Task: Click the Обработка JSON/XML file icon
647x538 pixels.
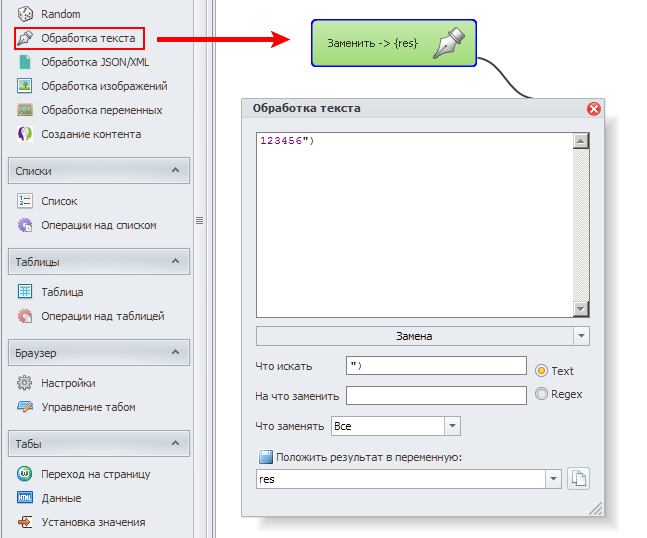Action: click(x=25, y=62)
